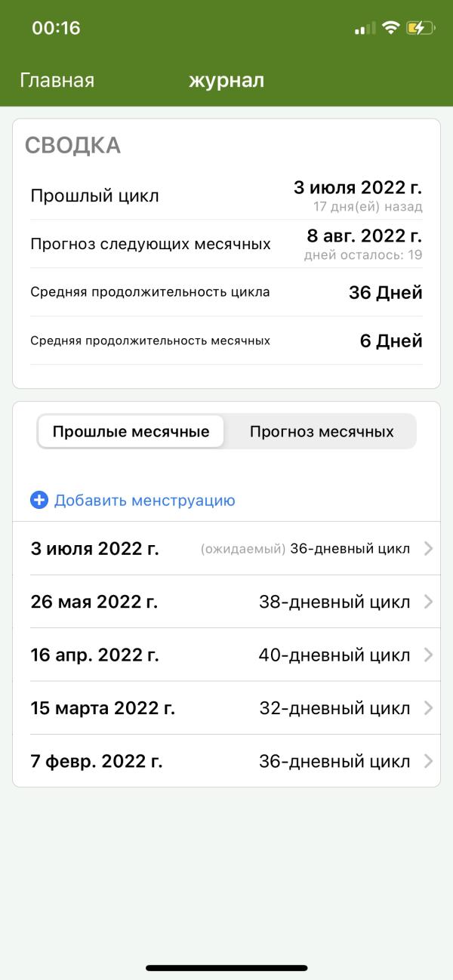Screen dimensions: 453x980
Task: Open the expected 36-дневный цикл entry
Action: [x=226, y=548]
